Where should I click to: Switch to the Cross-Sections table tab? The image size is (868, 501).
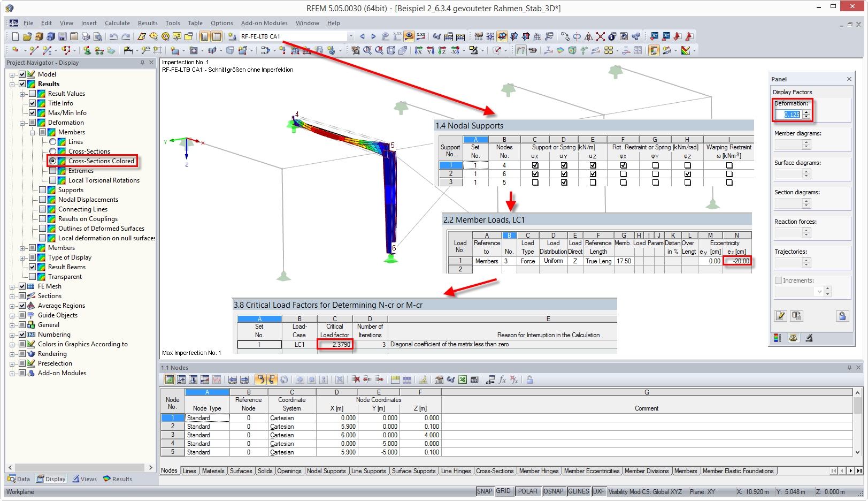point(495,471)
